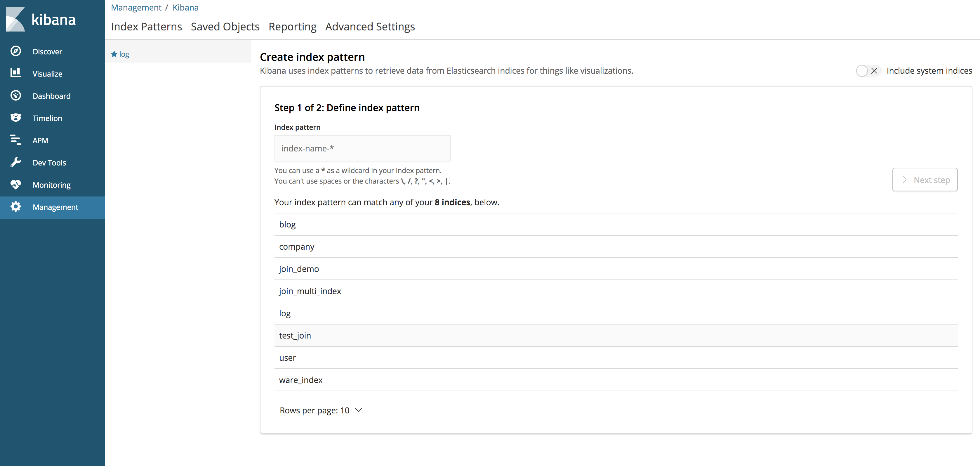
Task: Expand the Rows per page dropdown
Action: tap(321, 410)
